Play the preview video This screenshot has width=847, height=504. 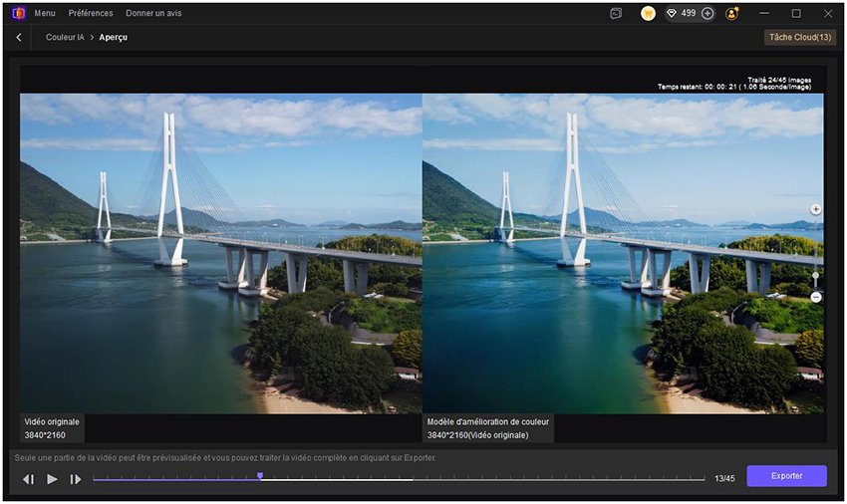(x=53, y=479)
